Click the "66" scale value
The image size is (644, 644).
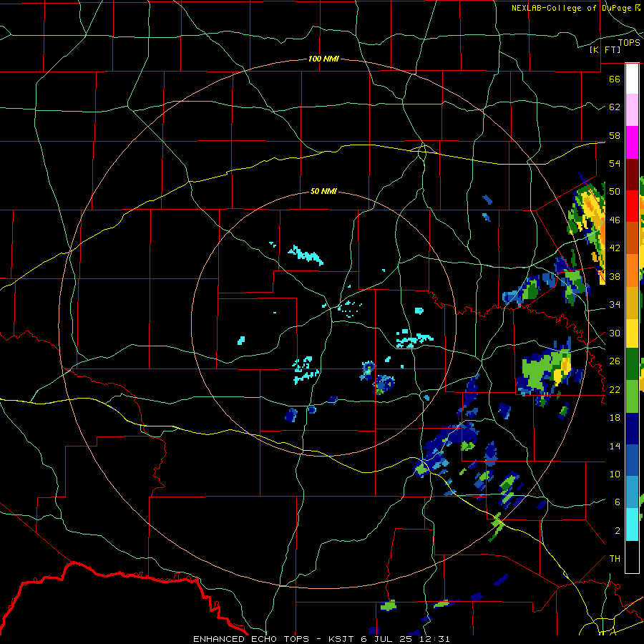coord(615,79)
